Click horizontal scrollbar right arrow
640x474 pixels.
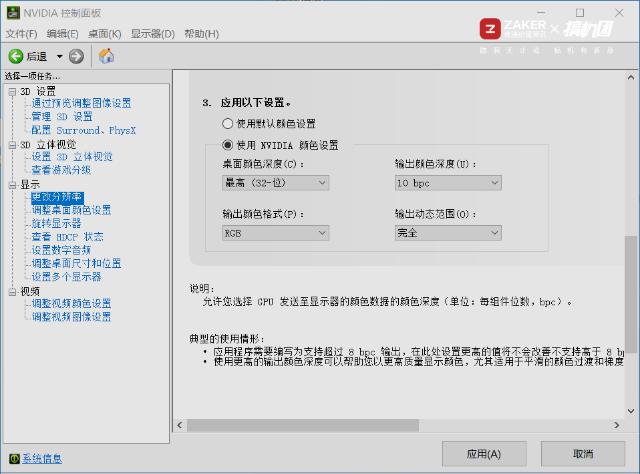coord(616,425)
